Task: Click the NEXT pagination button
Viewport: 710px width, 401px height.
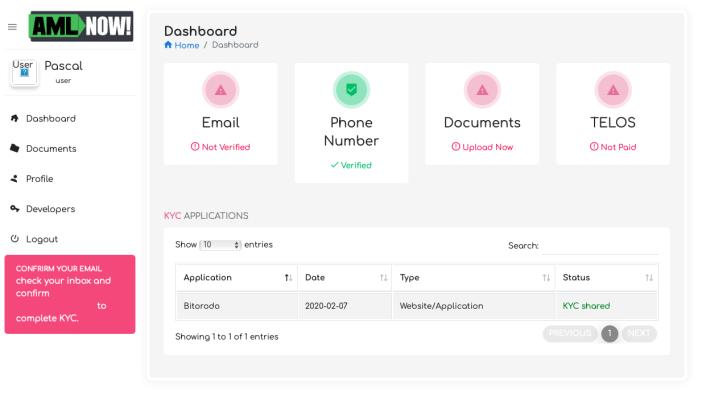Action: tap(639, 334)
